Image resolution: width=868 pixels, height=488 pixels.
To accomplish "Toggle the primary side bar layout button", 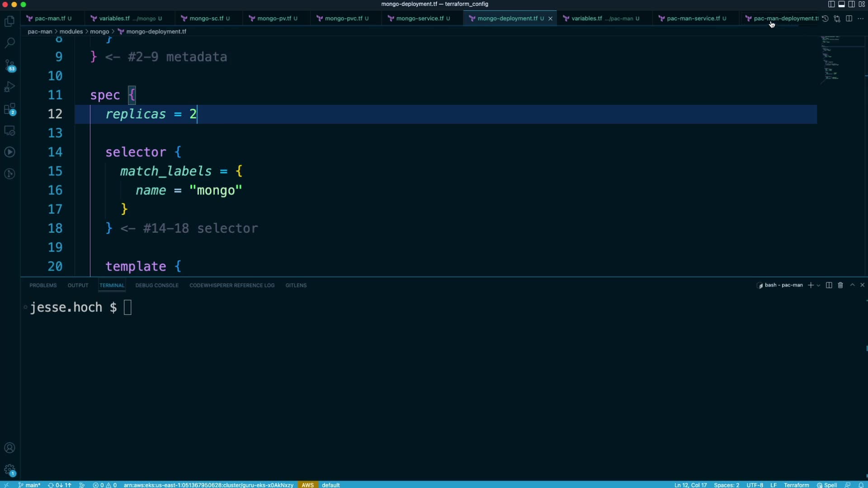I will (x=831, y=4).
